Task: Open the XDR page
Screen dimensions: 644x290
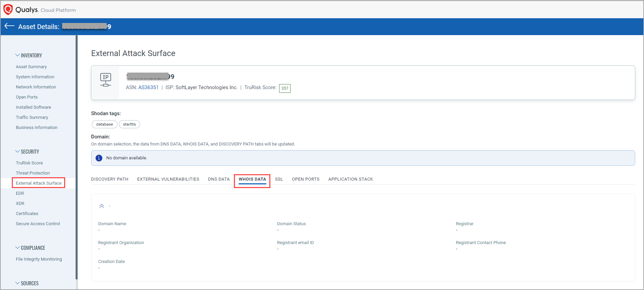Action: point(20,204)
